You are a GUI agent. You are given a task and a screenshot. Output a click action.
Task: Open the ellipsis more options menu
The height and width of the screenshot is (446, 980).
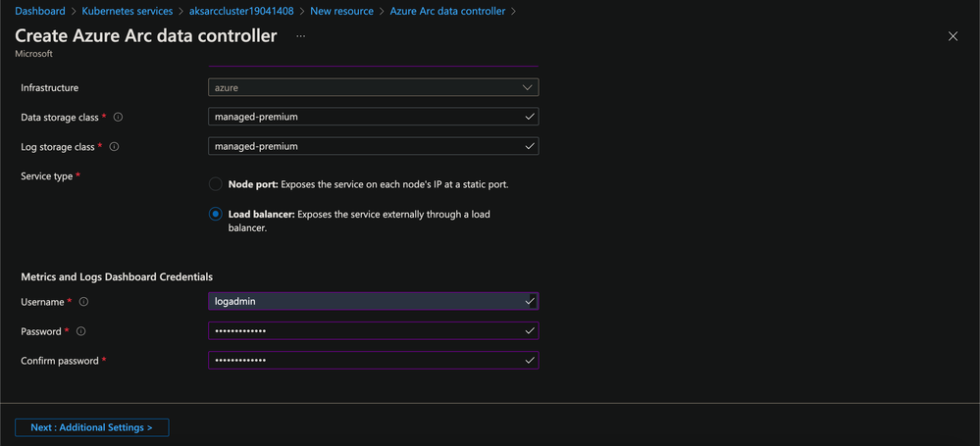point(300,36)
